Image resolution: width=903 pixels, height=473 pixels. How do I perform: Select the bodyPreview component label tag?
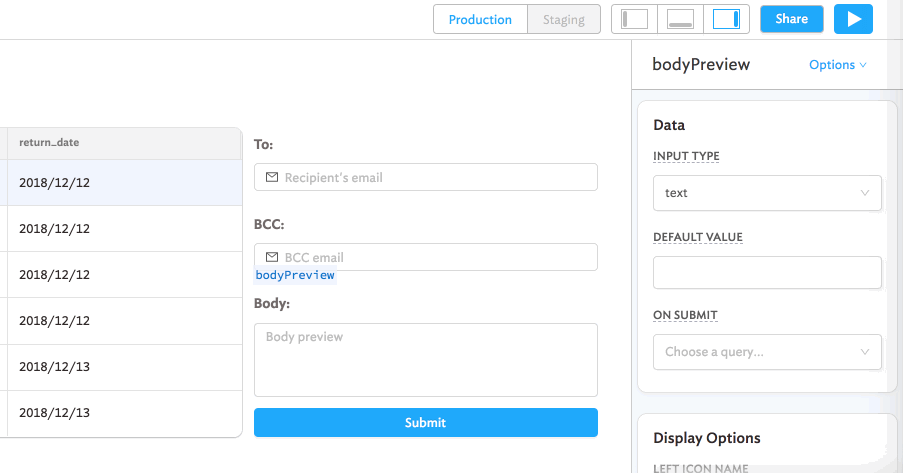click(x=295, y=275)
